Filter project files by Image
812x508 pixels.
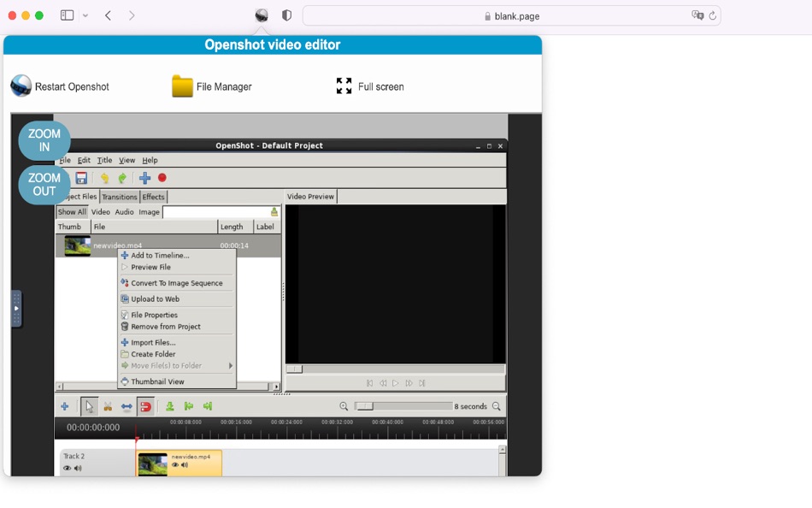(149, 212)
